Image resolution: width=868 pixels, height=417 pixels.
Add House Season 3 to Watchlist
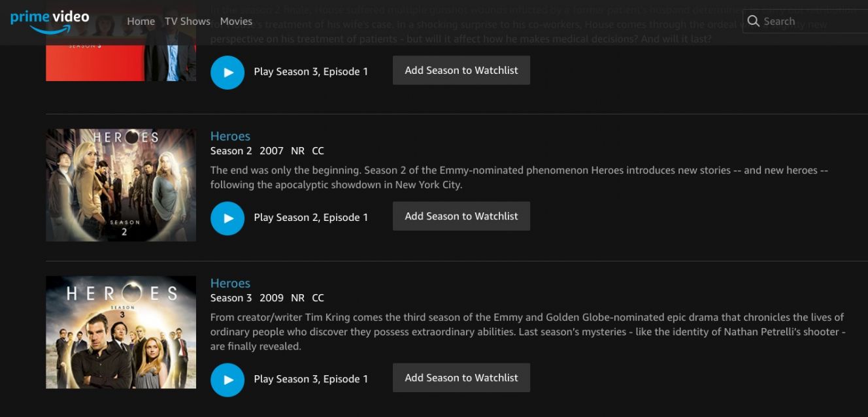(x=461, y=70)
